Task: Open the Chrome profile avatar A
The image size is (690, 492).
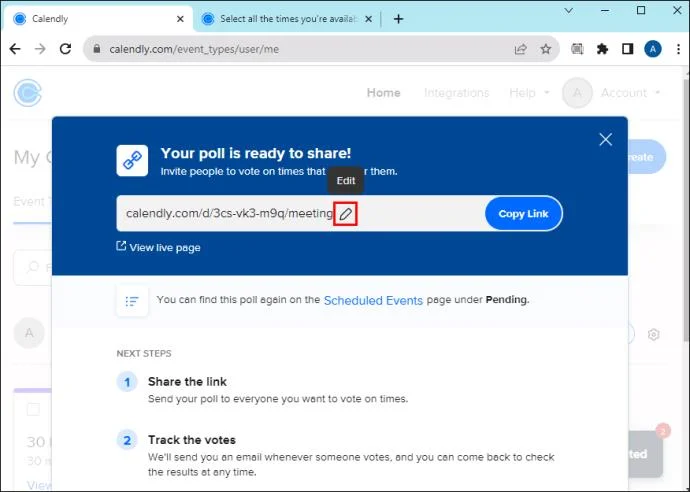Action: (653, 49)
